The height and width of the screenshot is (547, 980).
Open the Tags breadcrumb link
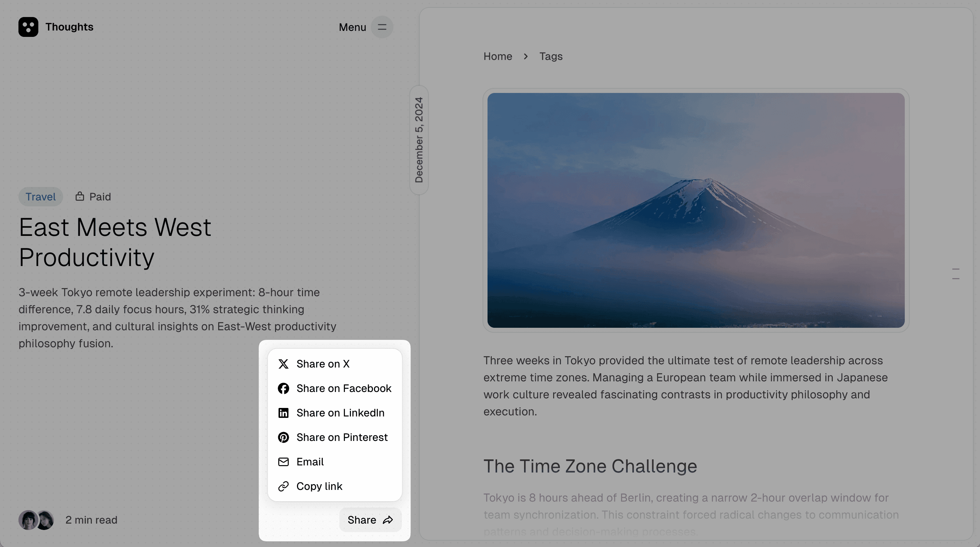[551, 56]
